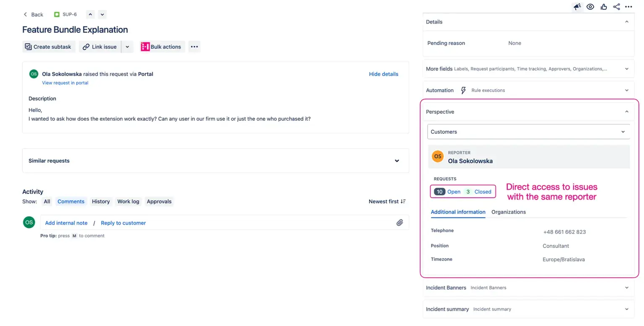Expand the Similar requests section
The image size is (644, 326).
point(397,161)
